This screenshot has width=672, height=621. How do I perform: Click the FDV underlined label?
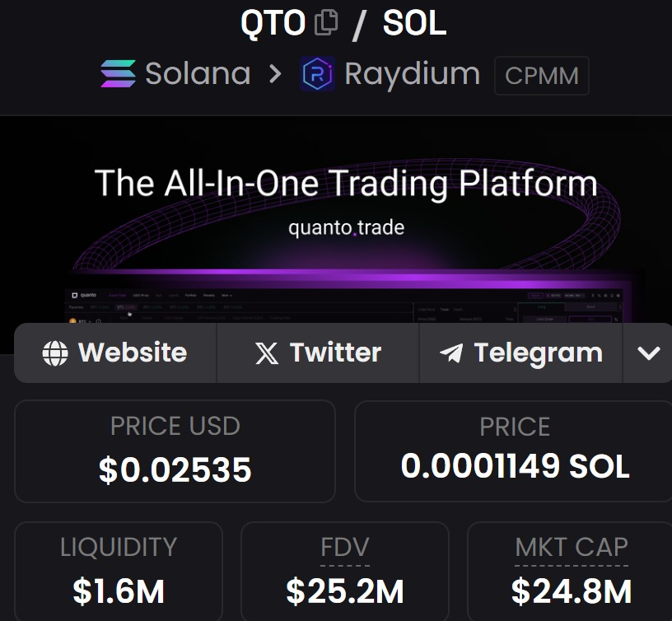coord(345,547)
